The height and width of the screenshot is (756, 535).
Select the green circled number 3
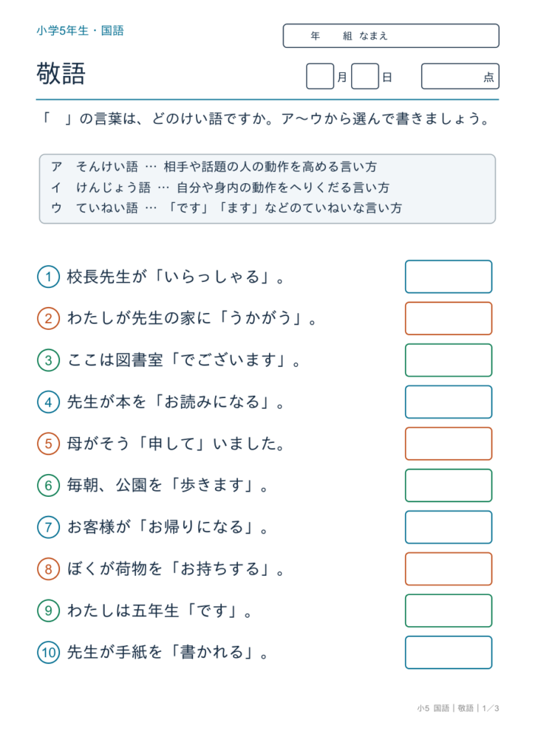point(48,360)
